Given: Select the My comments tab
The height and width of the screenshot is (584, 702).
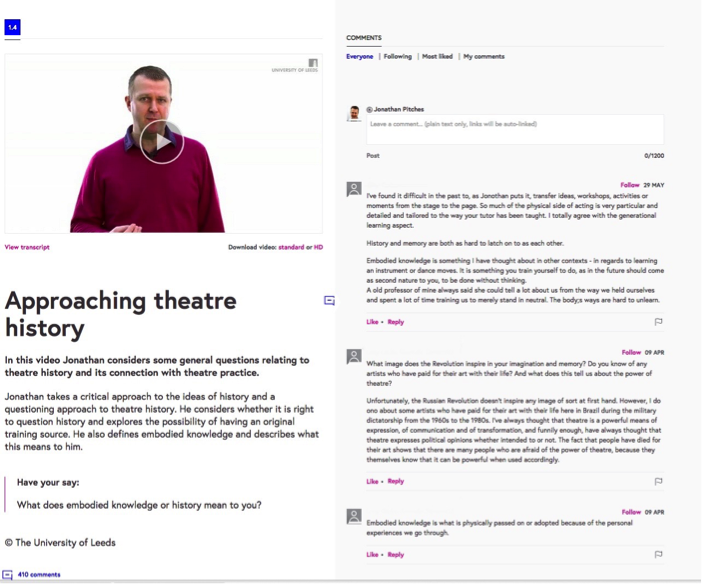Looking at the screenshot, I should click(484, 56).
